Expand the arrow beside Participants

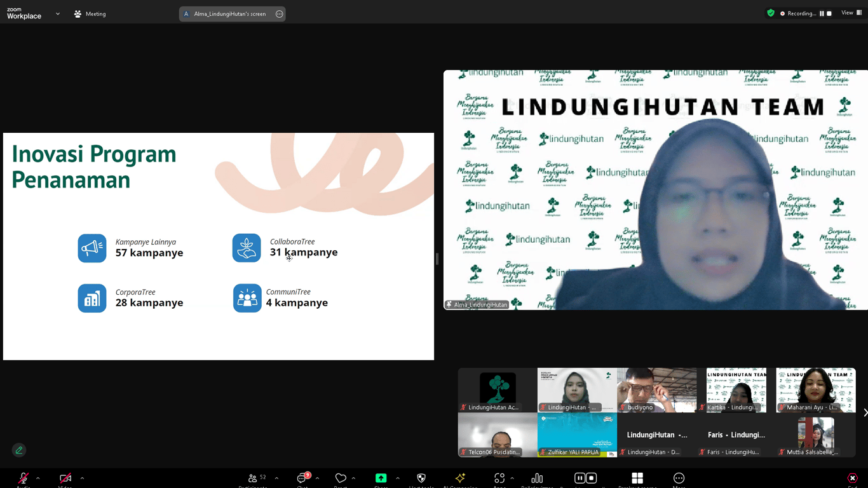276,478
